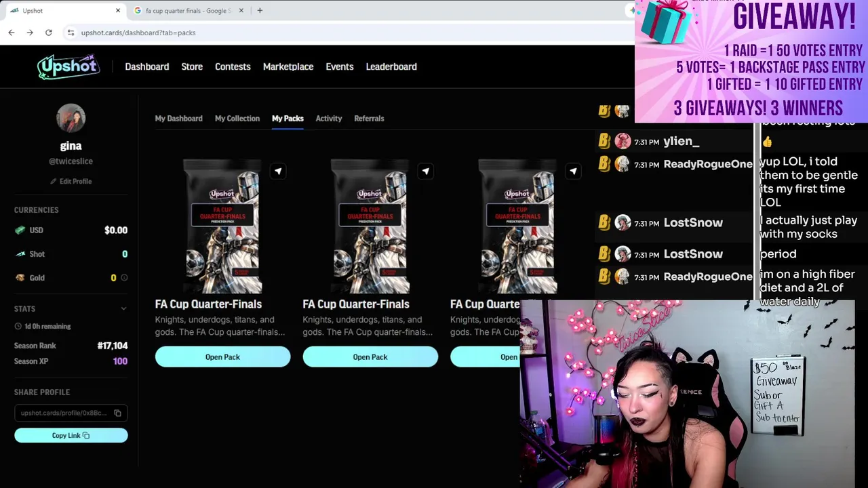Open the Store nav item
Image resolution: width=868 pixels, height=488 pixels.
click(x=192, y=66)
